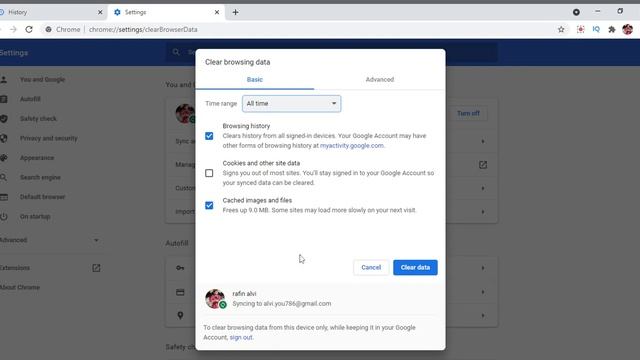Click the rafin alvi account avatar in dialog

(x=215, y=299)
